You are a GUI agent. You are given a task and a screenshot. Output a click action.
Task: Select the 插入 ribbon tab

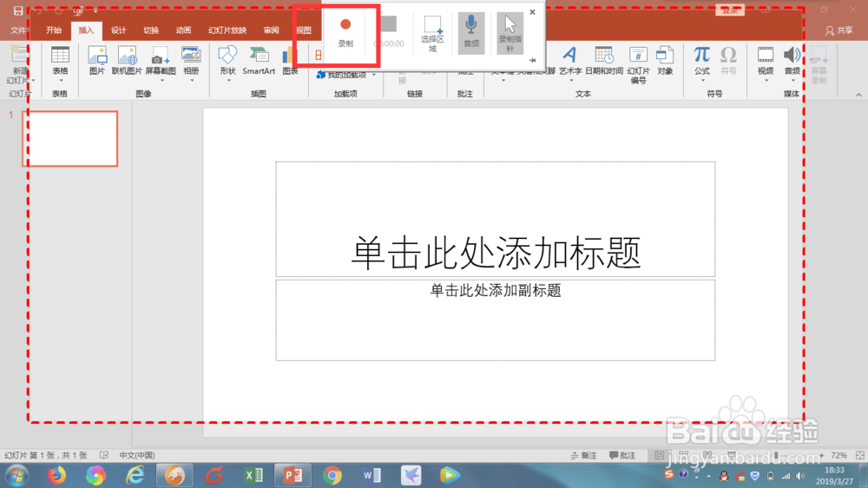[x=86, y=30]
